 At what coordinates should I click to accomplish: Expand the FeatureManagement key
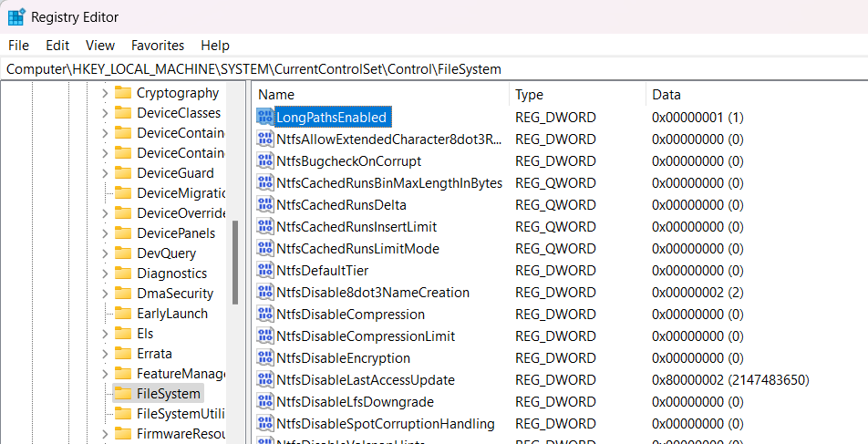coord(105,374)
